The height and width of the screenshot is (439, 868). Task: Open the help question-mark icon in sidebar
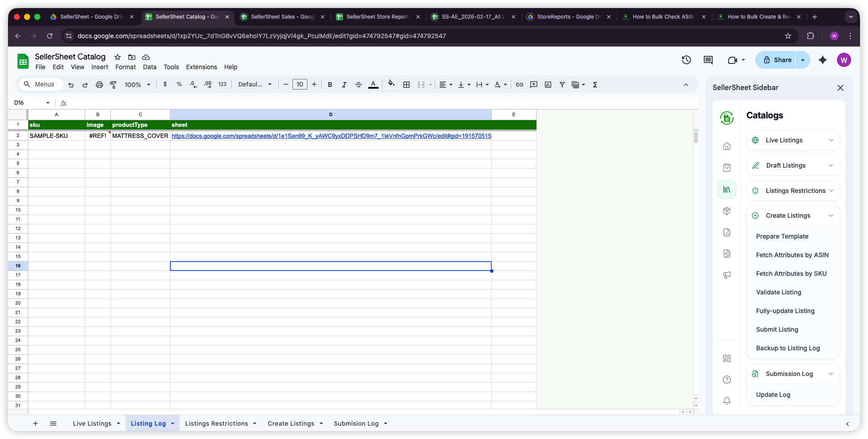[x=727, y=380]
